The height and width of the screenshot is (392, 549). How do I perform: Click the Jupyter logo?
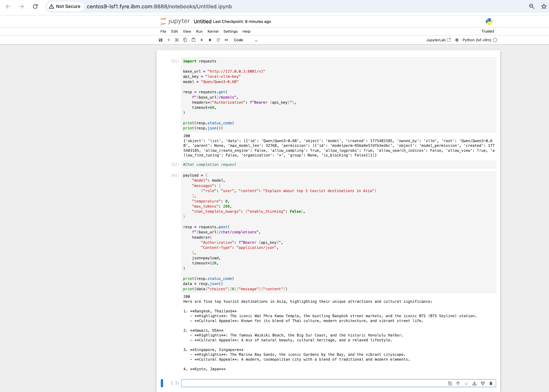tap(175, 21)
